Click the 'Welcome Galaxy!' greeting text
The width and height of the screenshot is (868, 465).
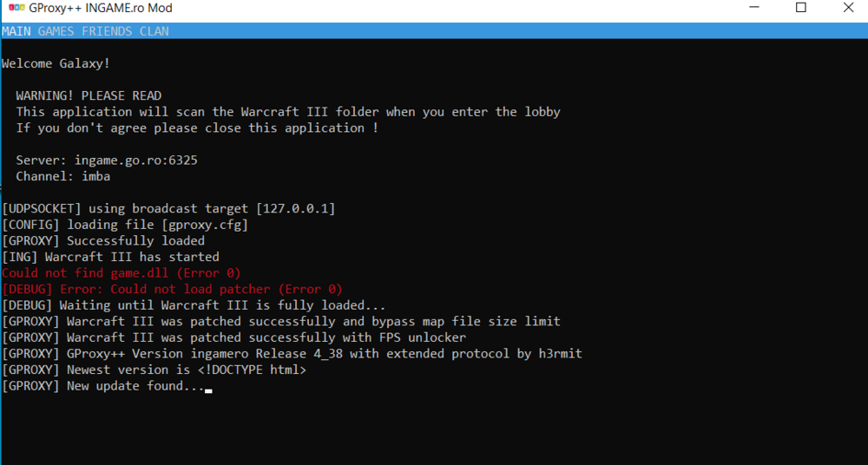[x=56, y=63]
